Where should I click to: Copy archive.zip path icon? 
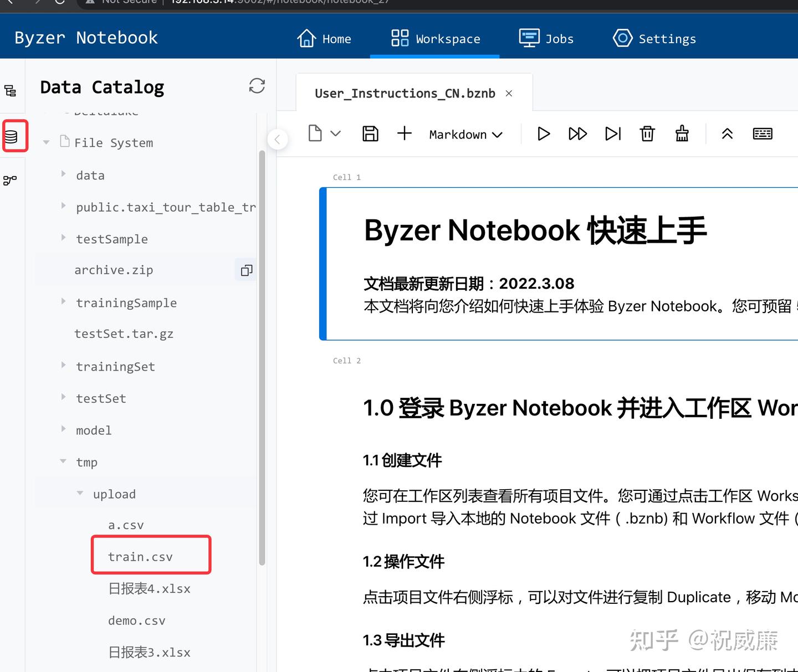pos(247,270)
